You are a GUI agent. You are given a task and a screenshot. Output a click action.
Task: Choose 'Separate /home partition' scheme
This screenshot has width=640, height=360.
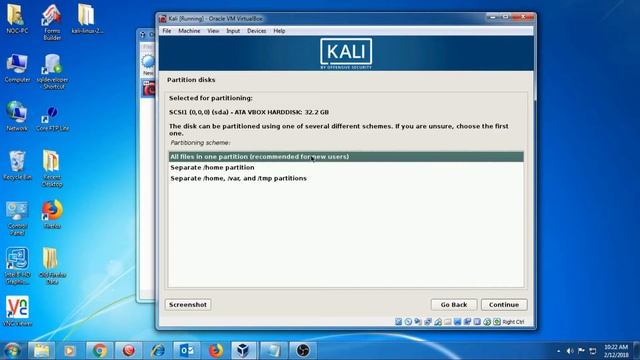pos(346,167)
